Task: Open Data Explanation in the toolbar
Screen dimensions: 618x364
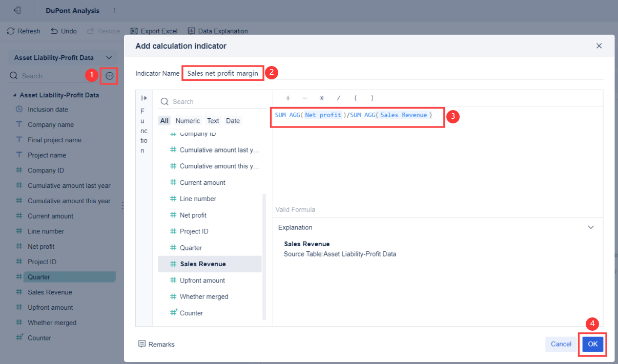Action: tap(218, 31)
